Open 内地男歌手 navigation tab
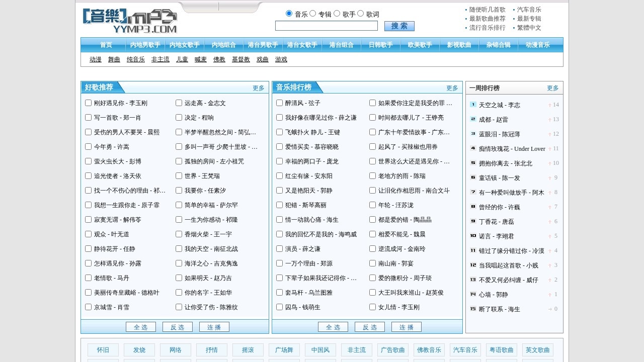 coord(145,45)
